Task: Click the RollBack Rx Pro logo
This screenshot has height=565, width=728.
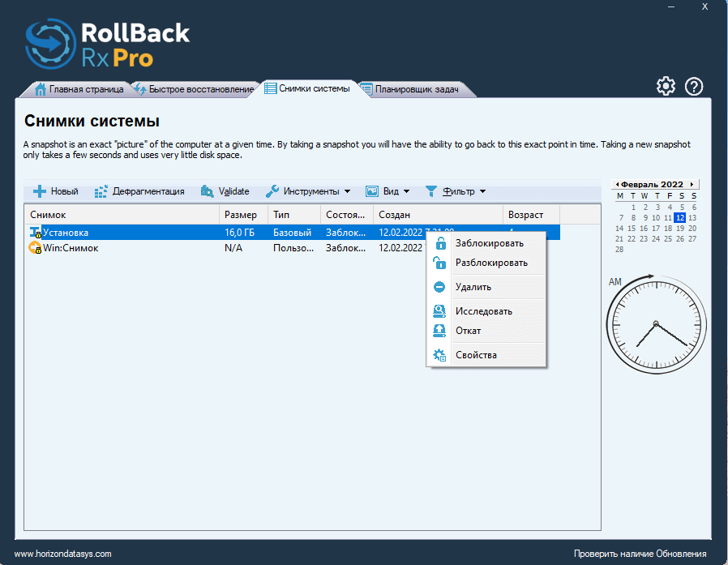Action: [x=108, y=45]
